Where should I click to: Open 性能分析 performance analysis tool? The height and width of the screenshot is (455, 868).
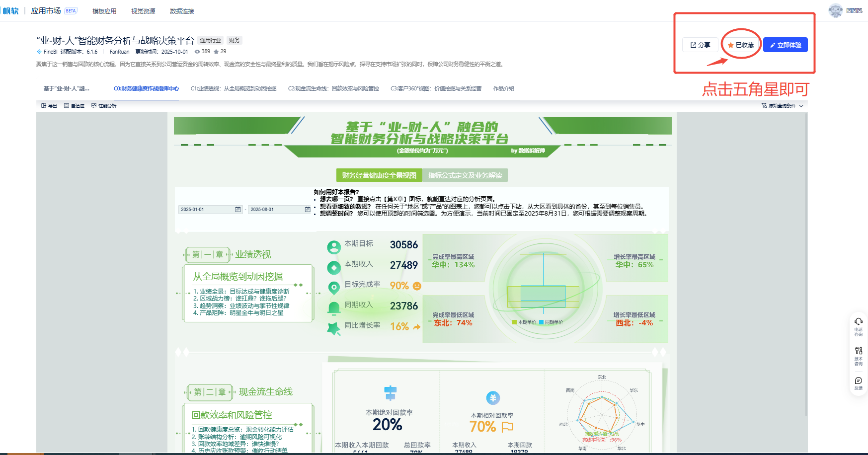[94, 106]
